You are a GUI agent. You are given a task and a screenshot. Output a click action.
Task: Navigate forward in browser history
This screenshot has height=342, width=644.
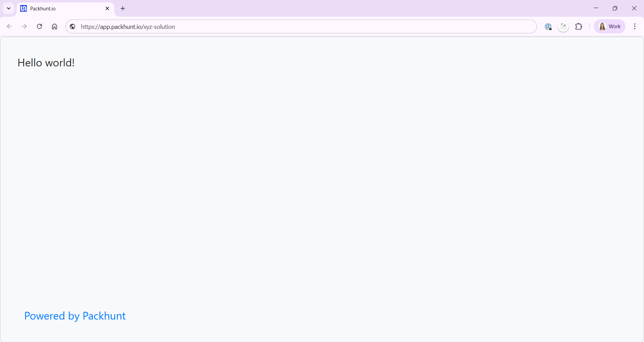(x=24, y=26)
